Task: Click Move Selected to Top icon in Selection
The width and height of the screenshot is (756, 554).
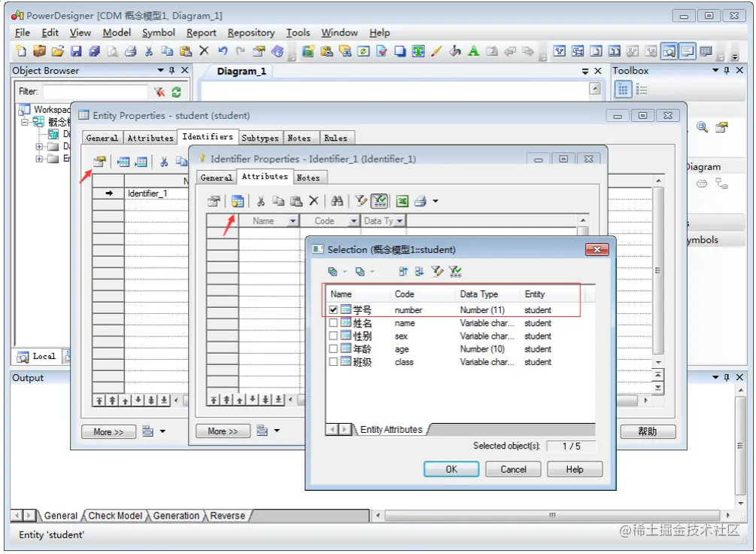Action: point(403,271)
